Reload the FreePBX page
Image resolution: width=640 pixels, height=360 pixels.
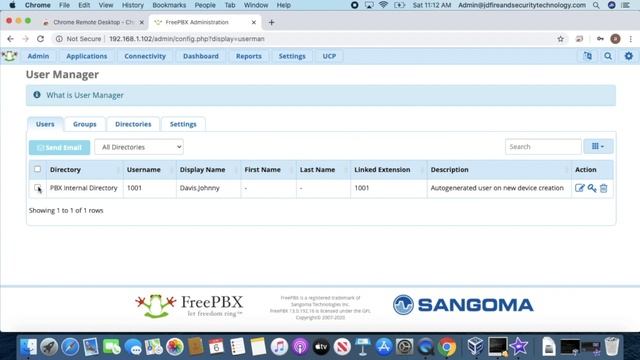pos(40,39)
